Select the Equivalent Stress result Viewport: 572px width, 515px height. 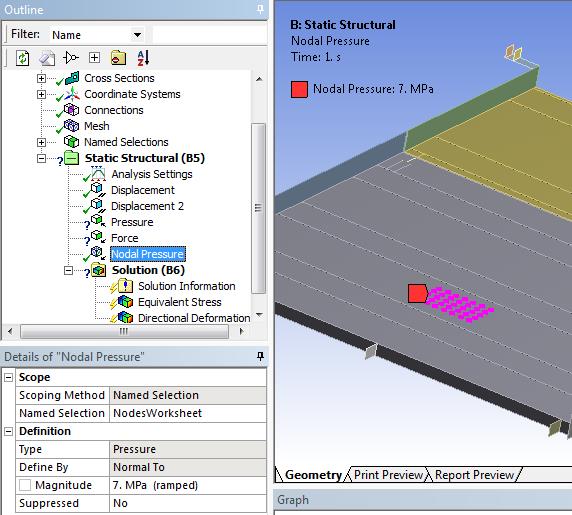click(179, 302)
